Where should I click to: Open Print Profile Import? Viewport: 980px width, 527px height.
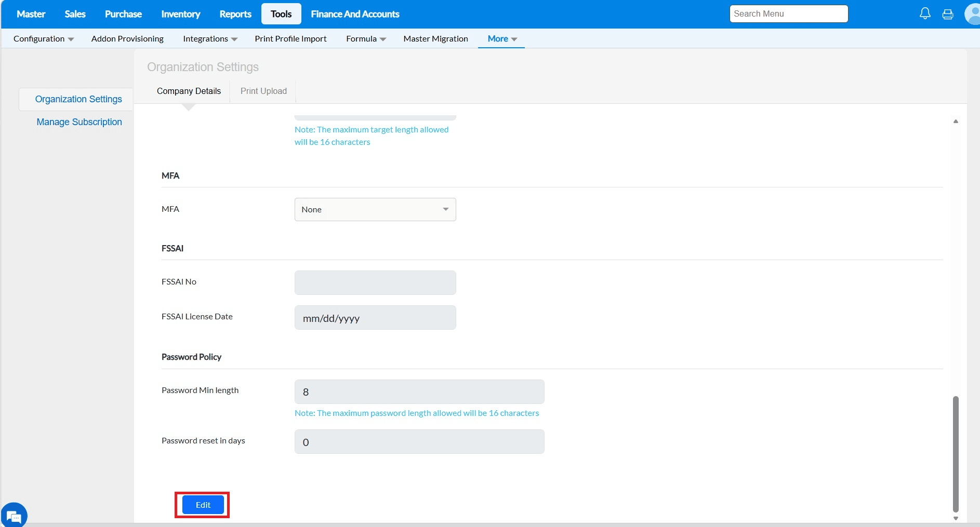[x=290, y=38]
